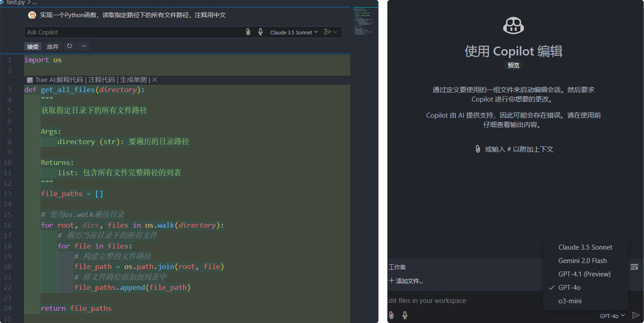Send the inline Copilot request
Screen dimensions: 644x323
pyautogui.click(x=327, y=32)
